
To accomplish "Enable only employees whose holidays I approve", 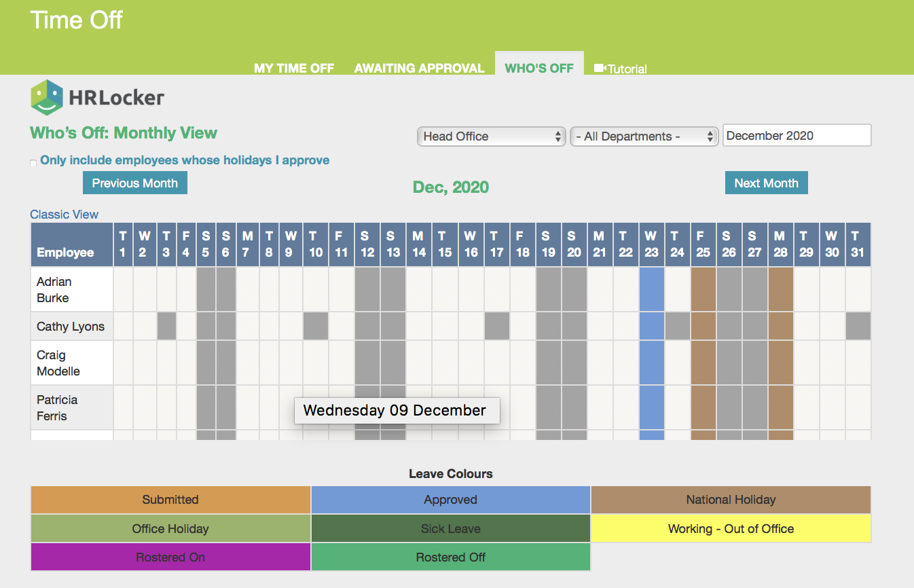I will (x=33, y=163).
